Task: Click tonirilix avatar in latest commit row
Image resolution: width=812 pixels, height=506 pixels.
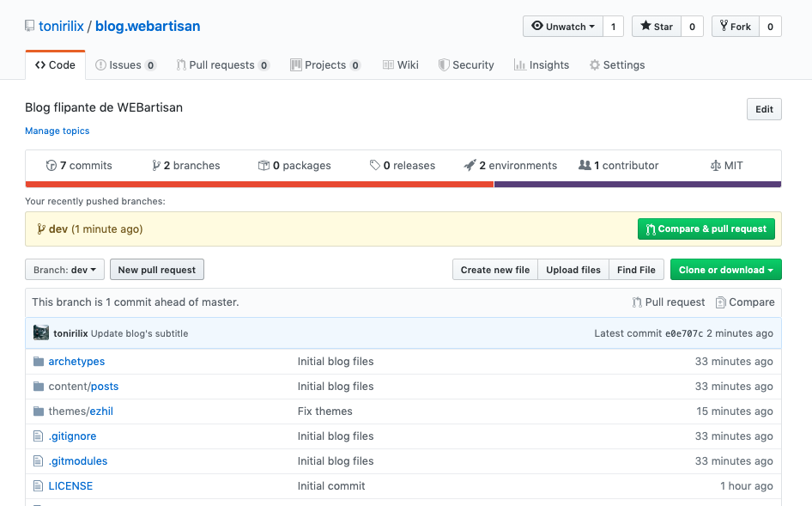Action: [x=41, y=332]
